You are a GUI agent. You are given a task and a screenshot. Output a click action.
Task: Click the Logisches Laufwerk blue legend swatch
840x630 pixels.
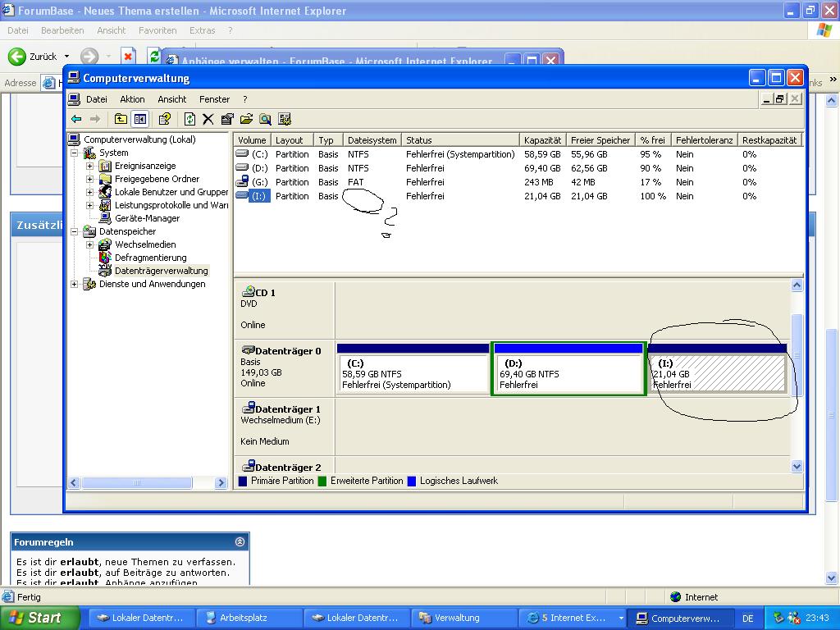click(412, 481)
